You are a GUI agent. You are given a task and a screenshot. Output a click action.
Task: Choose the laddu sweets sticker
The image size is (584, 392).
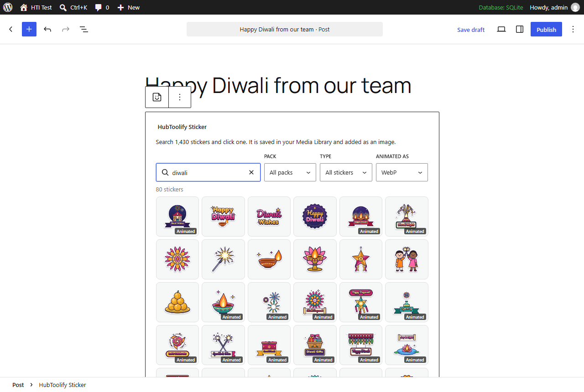click(177, 302)
